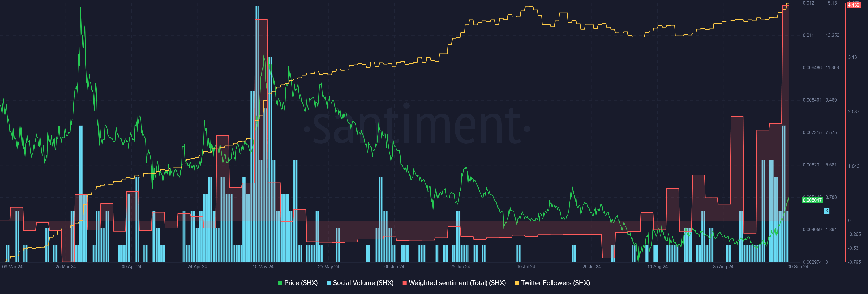The image size is (868, 294).
Task: Select the 25 Jun 24 date label
Action: 460,267
